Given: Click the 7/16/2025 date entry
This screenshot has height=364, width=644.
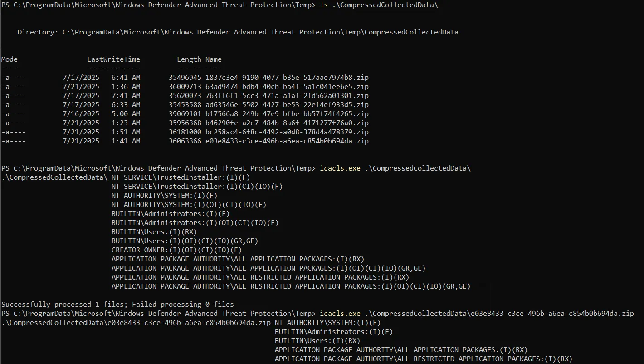Looking at the screenshot, I should pos(81,114).
